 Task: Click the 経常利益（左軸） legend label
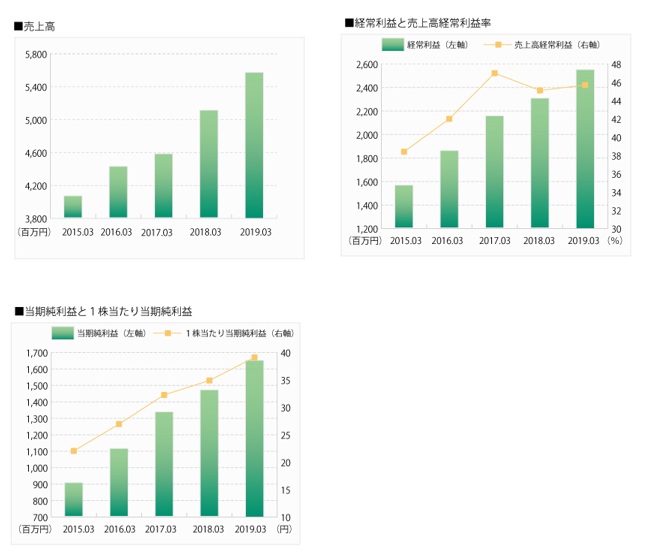click(x=438, y=44)
